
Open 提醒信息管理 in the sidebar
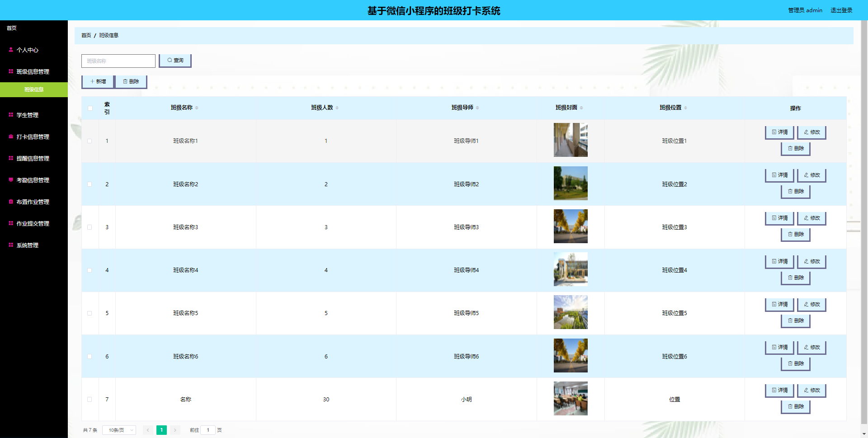(x=33, y=158)
